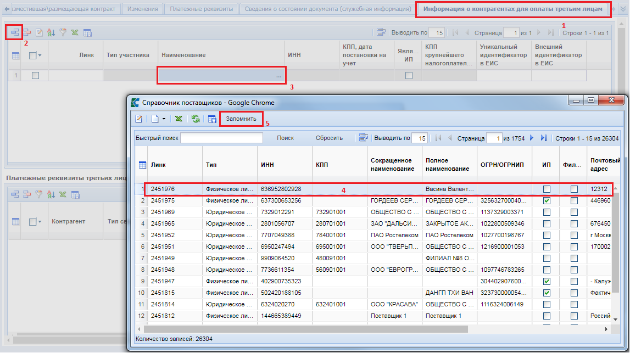Jump to the last page in contractors grid pager
630x364 pixels.
pyautogui.click(x=551, y=32)
